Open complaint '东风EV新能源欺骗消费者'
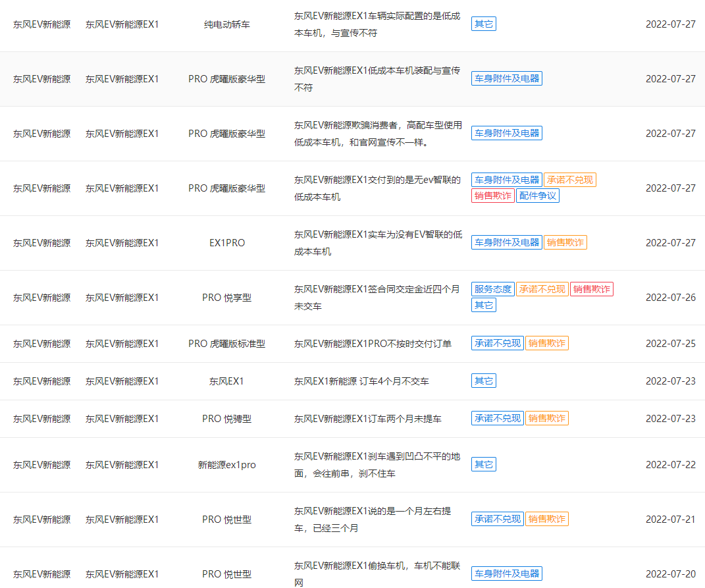Viewport: 705px width, 588px height. [x=378, y=134]
